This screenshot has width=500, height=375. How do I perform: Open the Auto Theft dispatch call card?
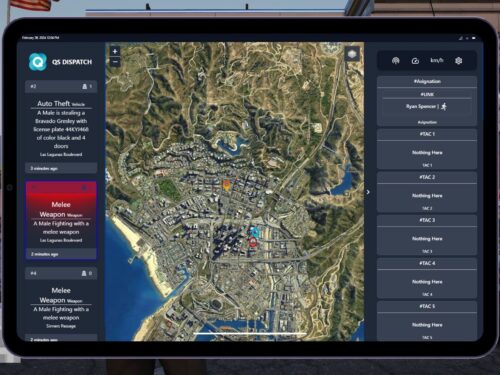[x=61, y=126]
